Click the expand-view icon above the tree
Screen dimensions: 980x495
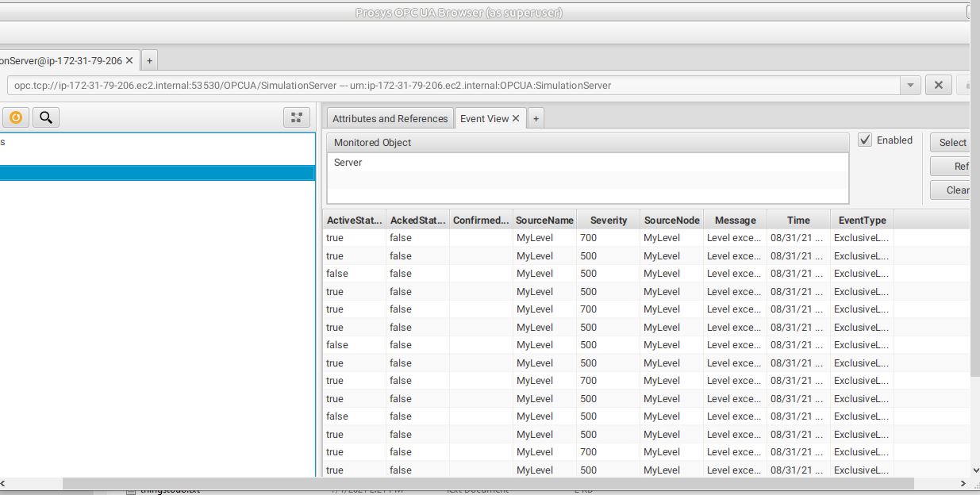tap(297, 118)
